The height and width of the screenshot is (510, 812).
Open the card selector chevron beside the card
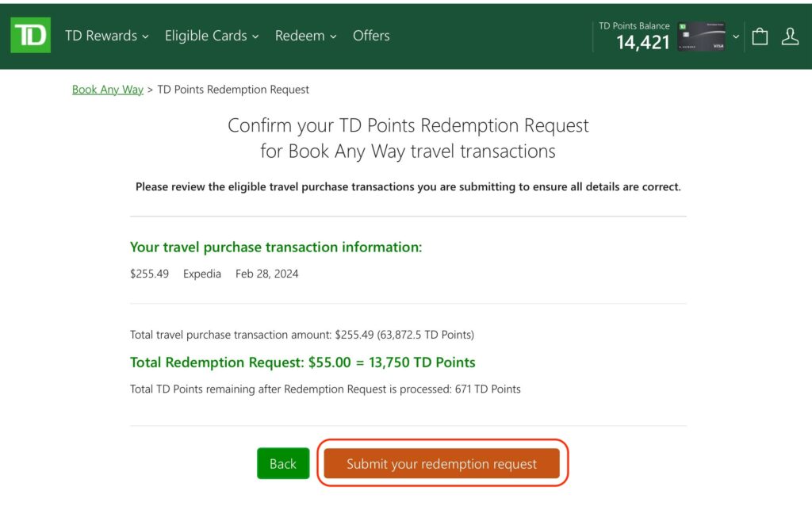(x=736, y=36)
